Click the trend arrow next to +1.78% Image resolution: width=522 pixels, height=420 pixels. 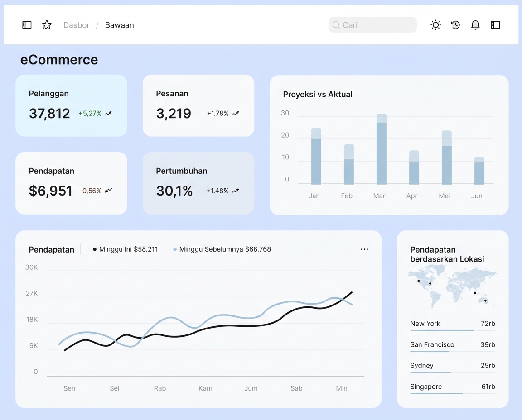pos(235,114)
